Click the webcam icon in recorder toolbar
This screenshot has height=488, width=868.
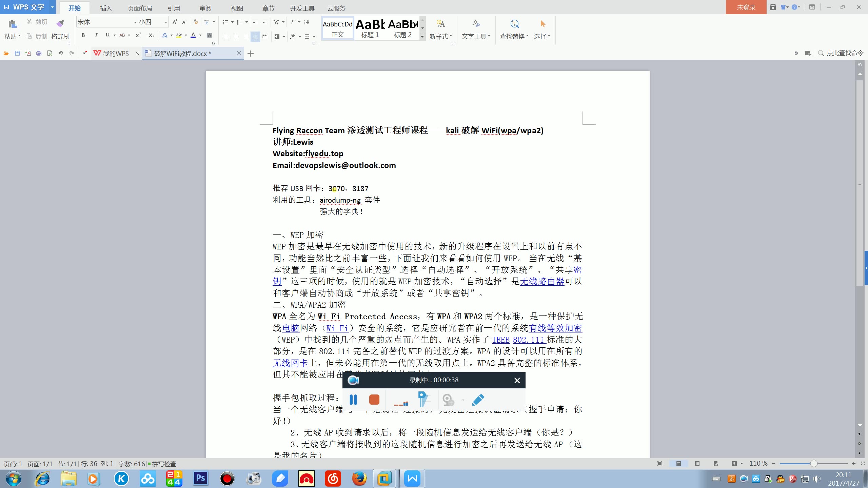[448, 400]
